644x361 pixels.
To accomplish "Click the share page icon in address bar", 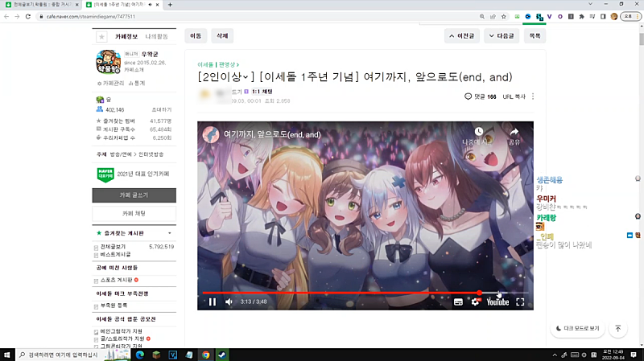I will pyautogui.click(x=493, y=16).
